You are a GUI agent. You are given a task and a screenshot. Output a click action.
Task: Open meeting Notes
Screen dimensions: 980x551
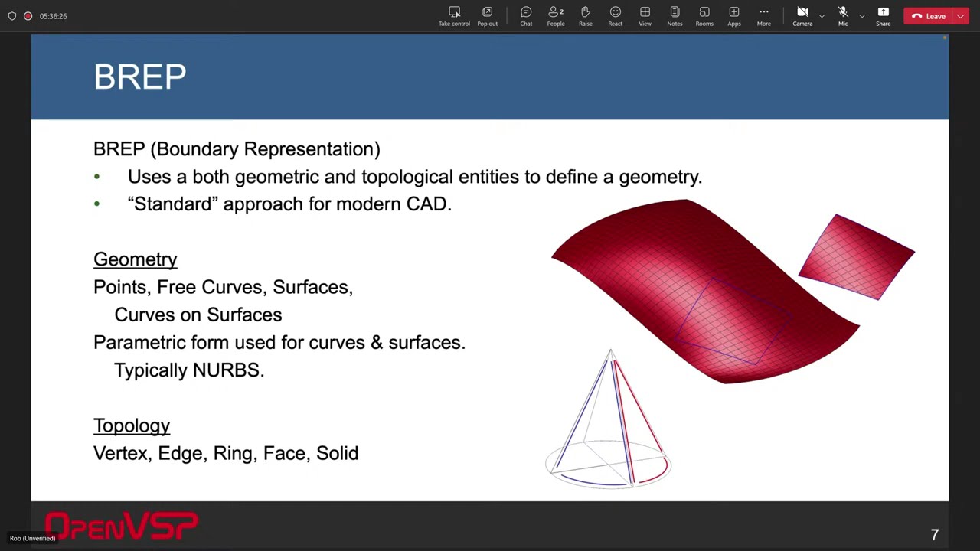675,16
